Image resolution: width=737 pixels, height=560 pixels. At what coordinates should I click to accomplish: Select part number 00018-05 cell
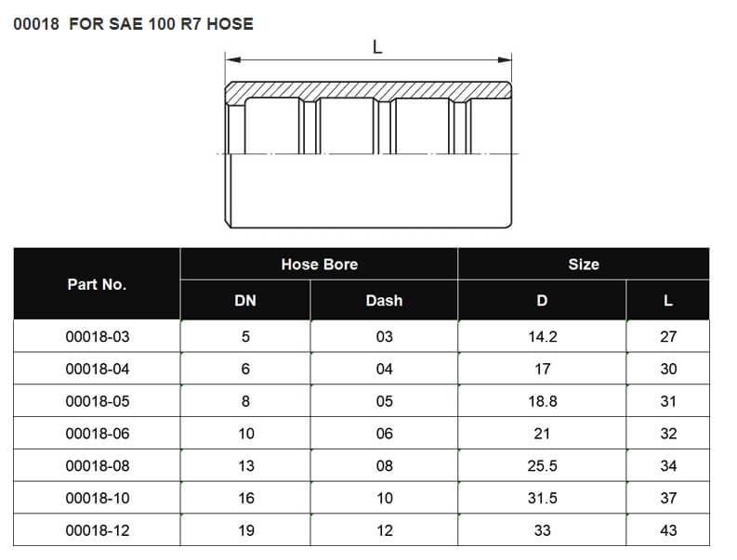[97, 401]
